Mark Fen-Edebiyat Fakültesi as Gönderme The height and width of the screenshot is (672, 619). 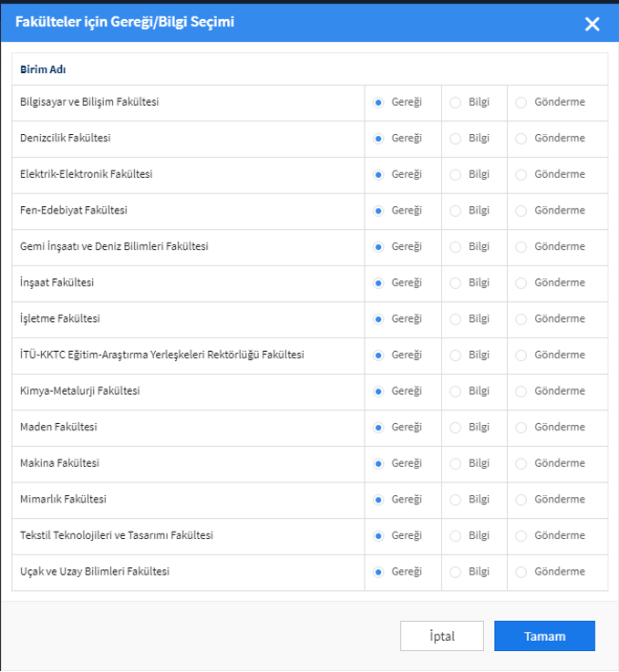(521, 211)
